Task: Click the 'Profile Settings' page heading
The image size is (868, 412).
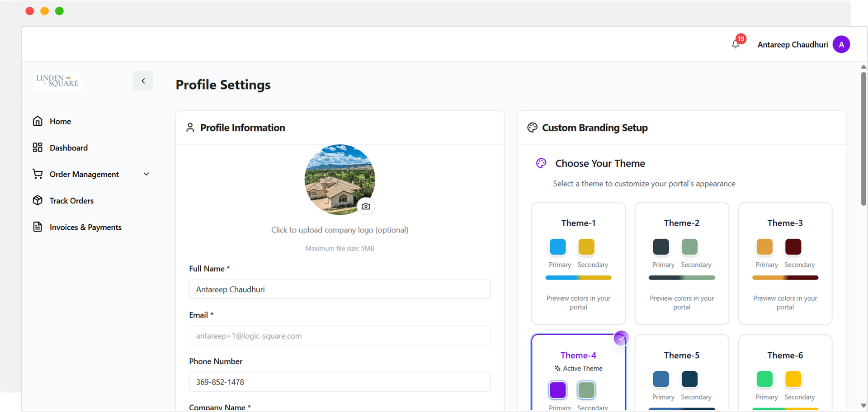Action: 223,85
